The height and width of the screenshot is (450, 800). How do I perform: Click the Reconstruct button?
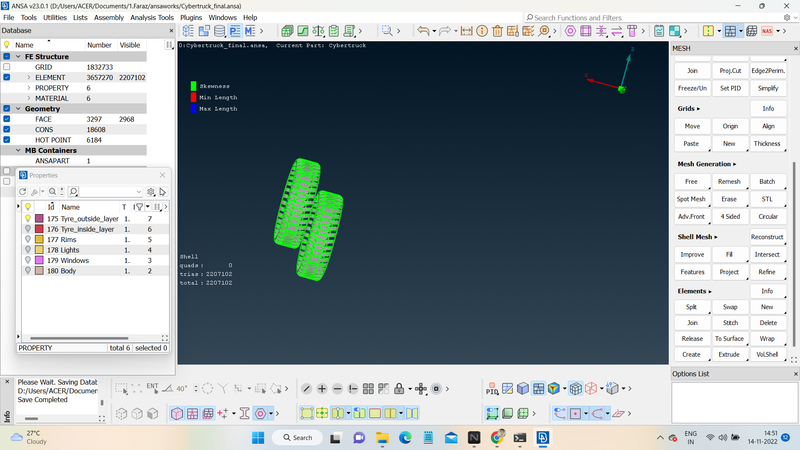pos(767,237)
